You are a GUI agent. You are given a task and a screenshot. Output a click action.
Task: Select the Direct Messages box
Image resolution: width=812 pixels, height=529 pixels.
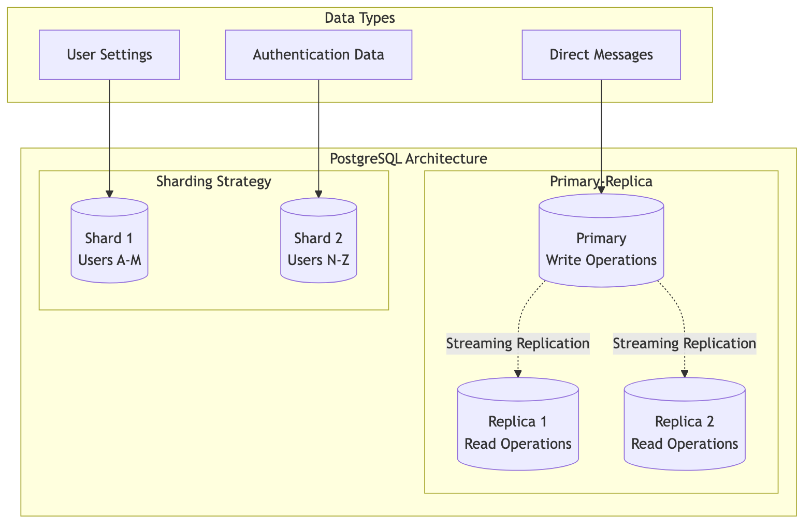coord(601,55)
